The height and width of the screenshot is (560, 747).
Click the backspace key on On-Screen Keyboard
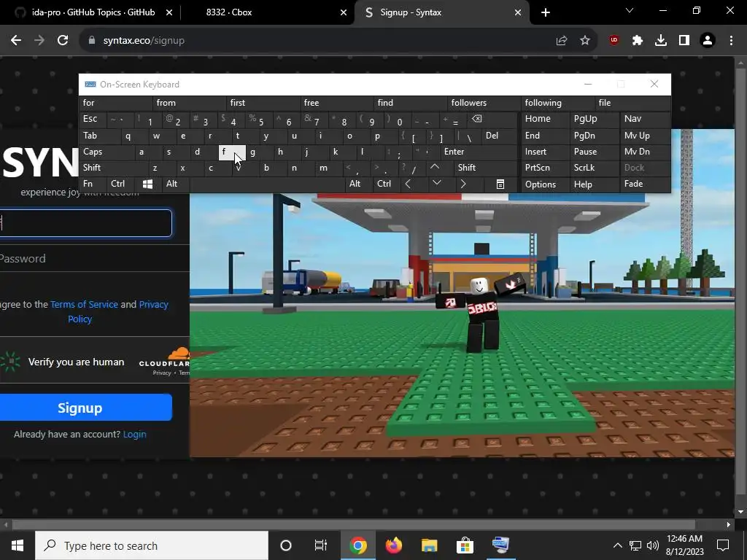click(477, 119)
